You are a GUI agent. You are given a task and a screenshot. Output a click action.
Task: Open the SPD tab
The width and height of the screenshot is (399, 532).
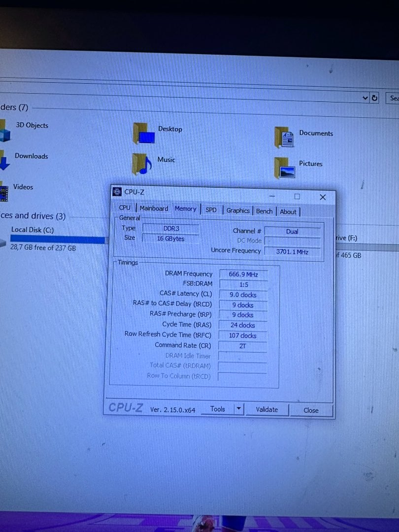coord(211,210)
